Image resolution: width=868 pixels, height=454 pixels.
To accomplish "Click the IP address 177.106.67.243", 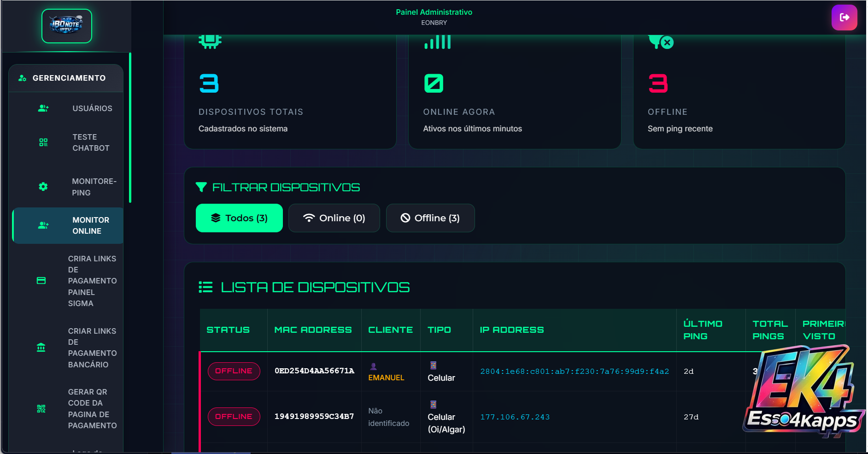I will click(515, 417).
